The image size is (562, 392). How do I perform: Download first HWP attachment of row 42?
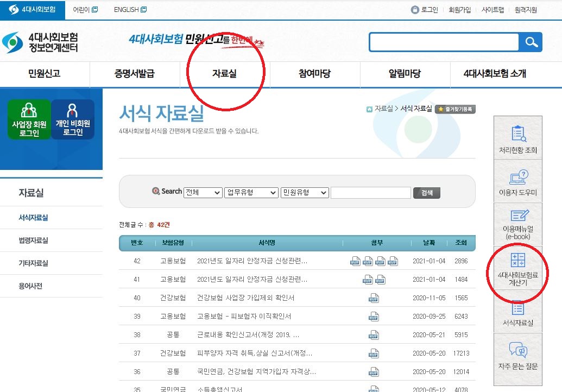(355, 261)
